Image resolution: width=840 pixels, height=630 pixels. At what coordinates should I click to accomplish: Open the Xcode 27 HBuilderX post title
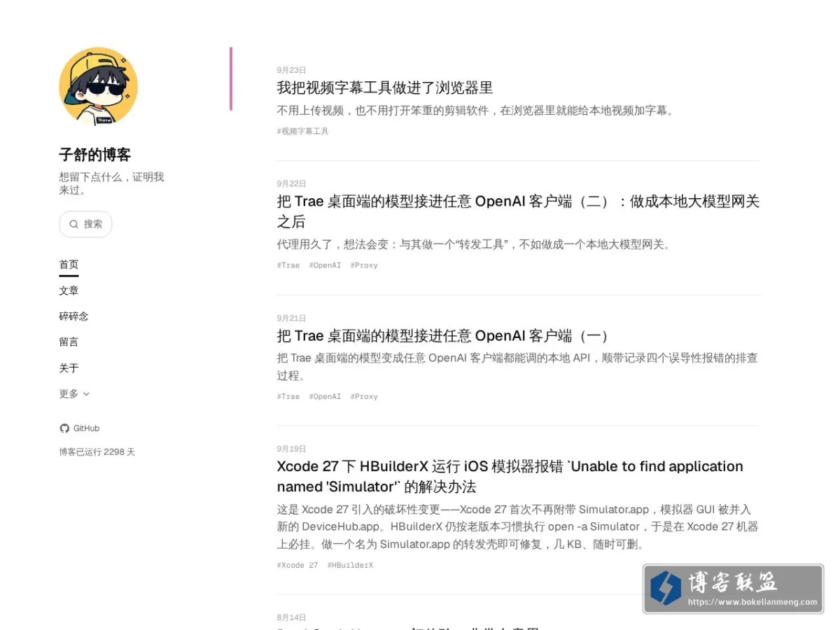point(510,476)
